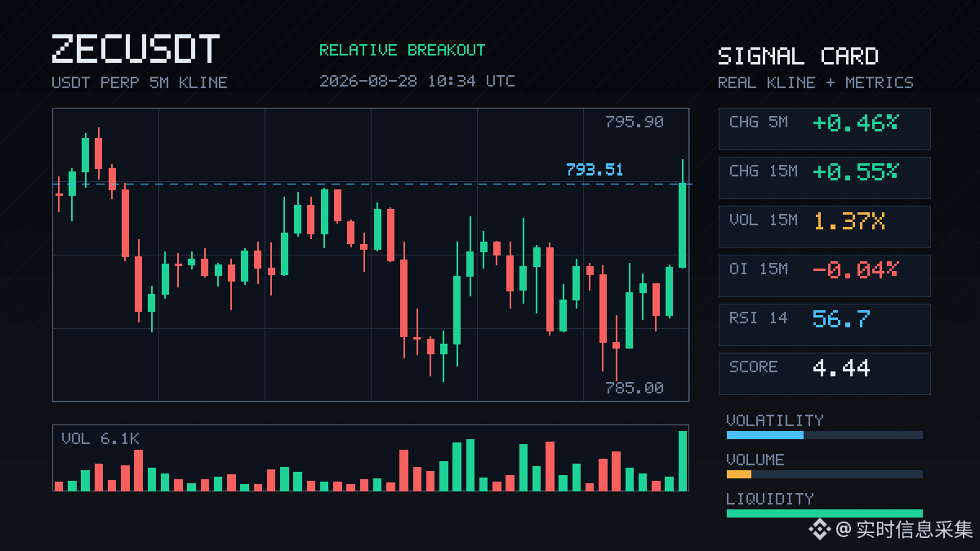Click the SIGNAL CARD heading

798,56
